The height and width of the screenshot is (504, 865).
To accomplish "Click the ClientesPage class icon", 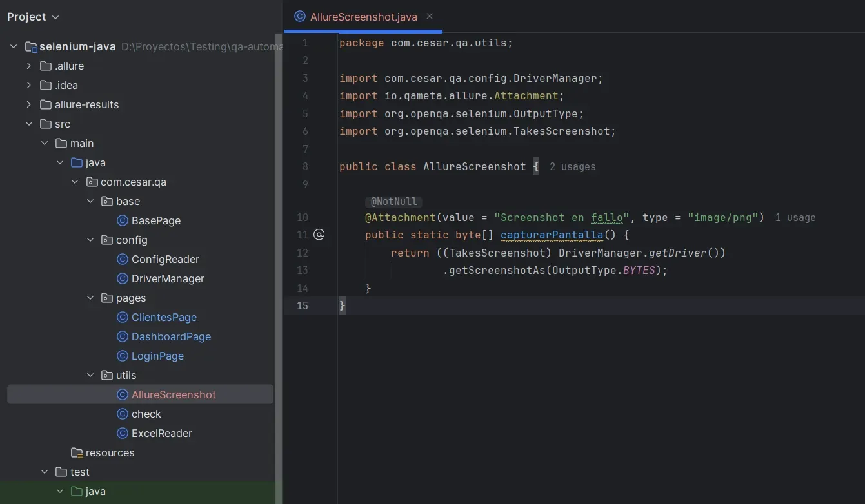I will pos(123,317).
